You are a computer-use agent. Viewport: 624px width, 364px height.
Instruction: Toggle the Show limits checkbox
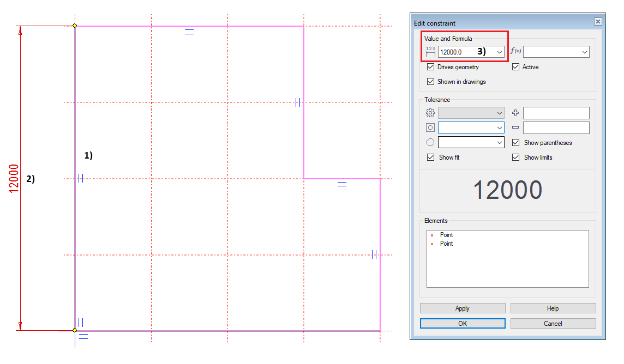516,157
